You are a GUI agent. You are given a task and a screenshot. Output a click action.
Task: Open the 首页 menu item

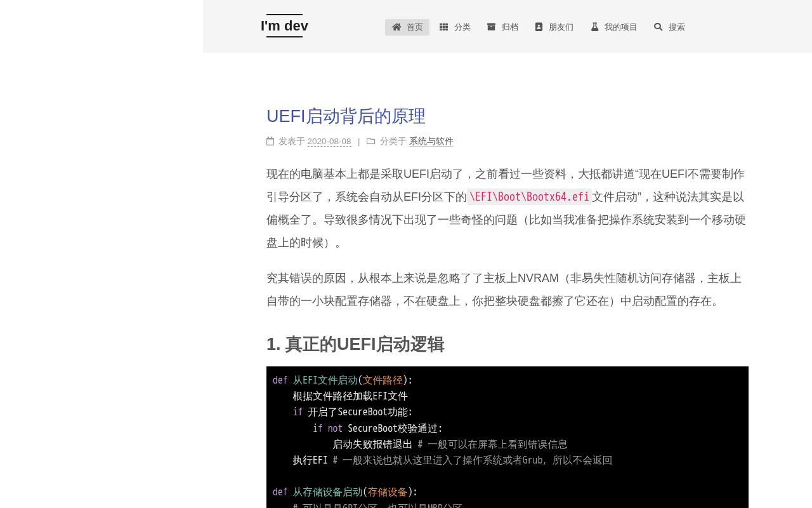click(x=407, y=27)
